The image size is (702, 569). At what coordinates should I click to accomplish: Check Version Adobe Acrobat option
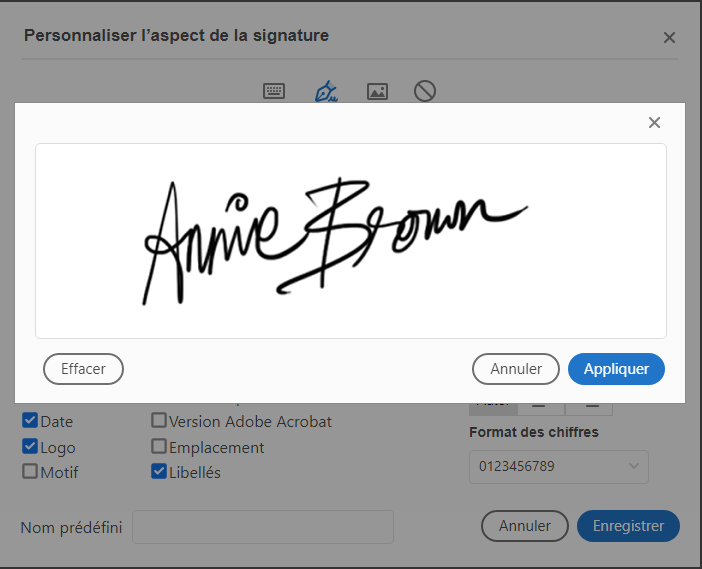159,421
